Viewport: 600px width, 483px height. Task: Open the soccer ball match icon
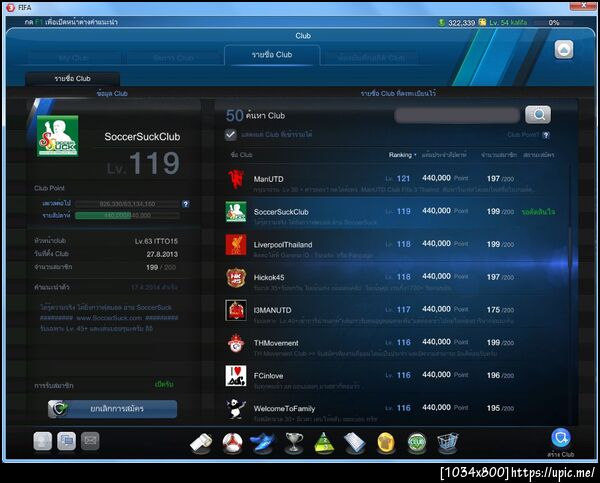[232, 443]
